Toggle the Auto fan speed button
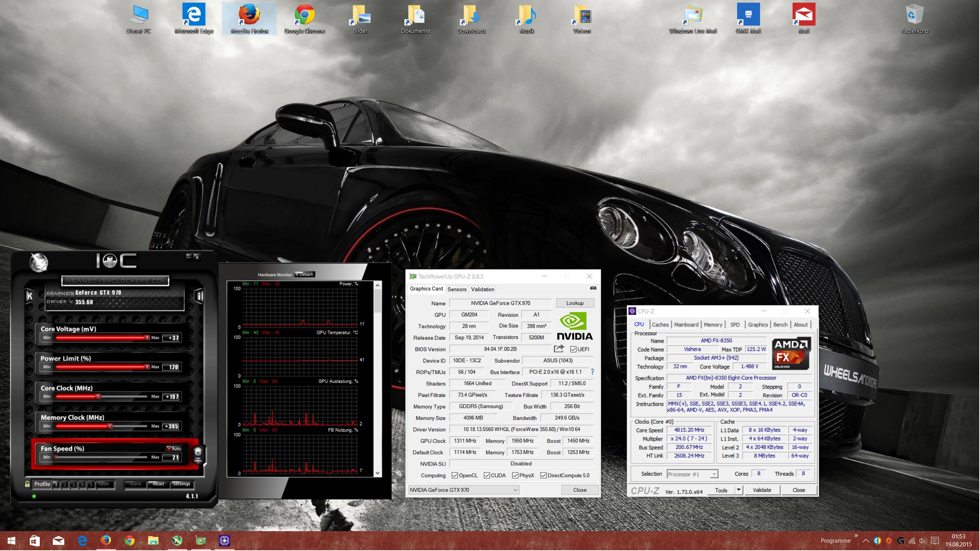The height and width of the screenshot is (551, 980). pyautogui.click(x=174, y=449)
